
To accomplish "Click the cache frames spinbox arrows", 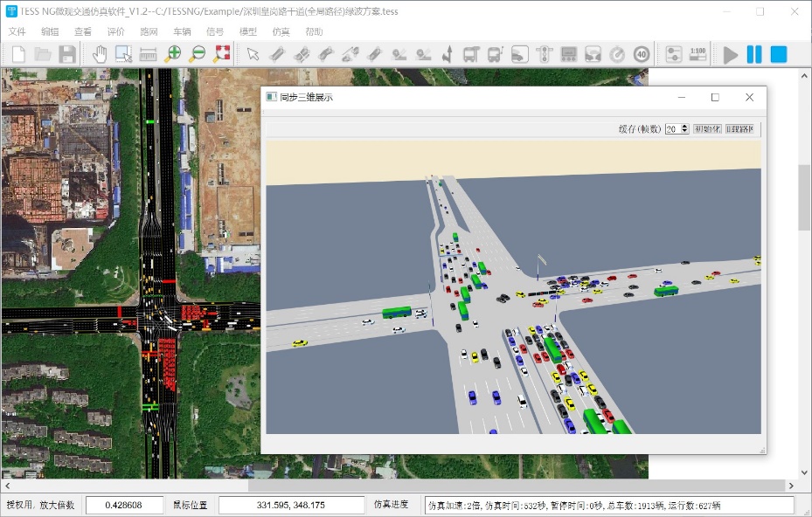I will 685,129.
